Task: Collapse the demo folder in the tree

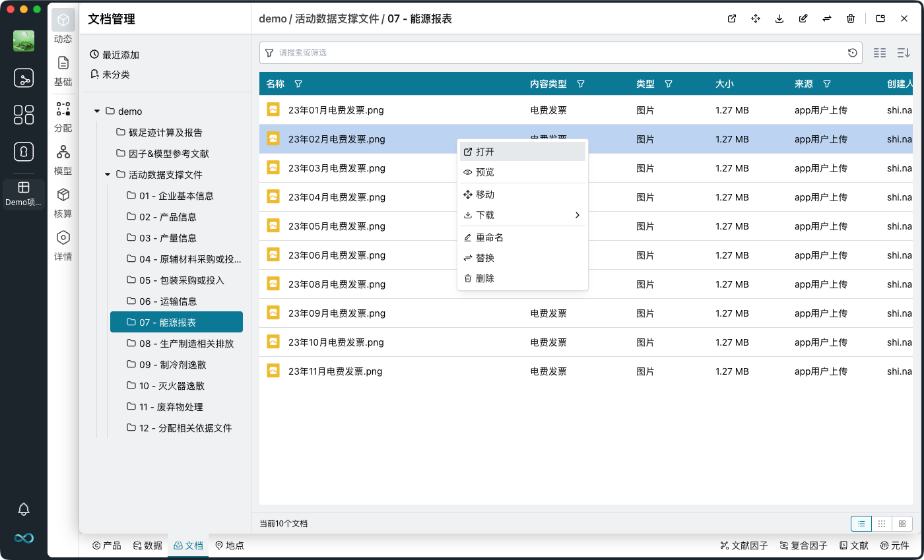Action: pos(96,111)
